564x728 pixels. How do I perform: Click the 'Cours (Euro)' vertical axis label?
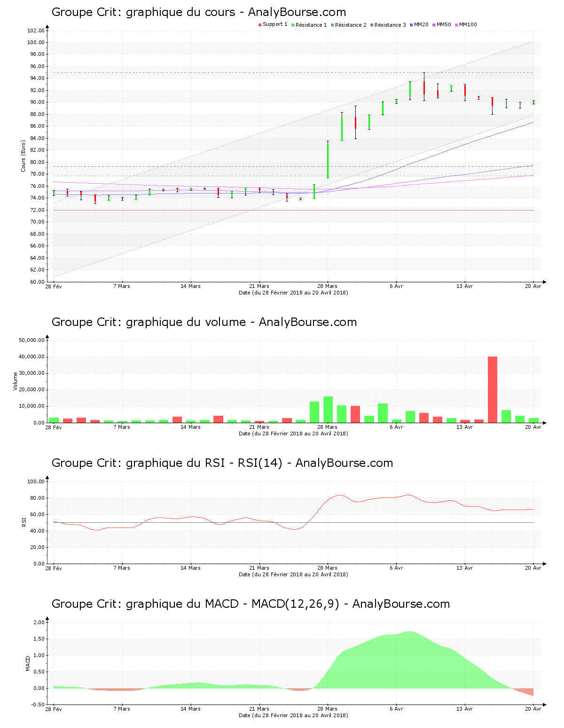pos(23,156)
